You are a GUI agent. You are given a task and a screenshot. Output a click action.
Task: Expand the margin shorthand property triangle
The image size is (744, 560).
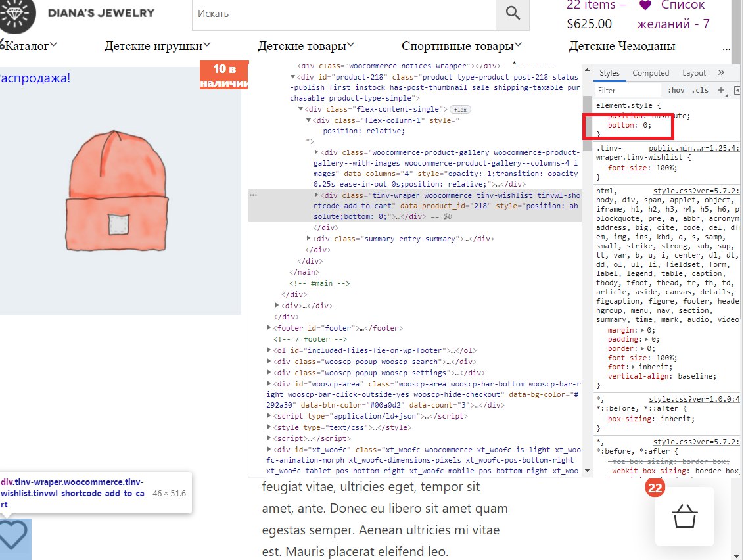643,330
